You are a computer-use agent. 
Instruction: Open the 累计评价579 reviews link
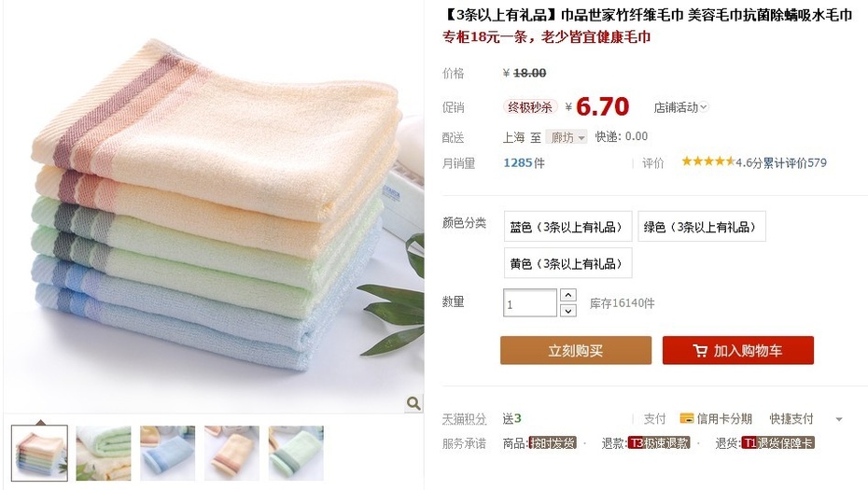[795, 162]
